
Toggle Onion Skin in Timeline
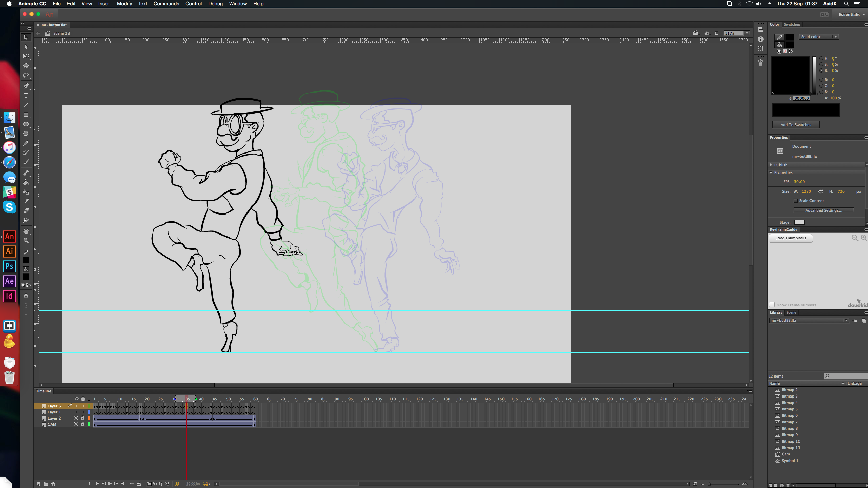pos(149,484)
